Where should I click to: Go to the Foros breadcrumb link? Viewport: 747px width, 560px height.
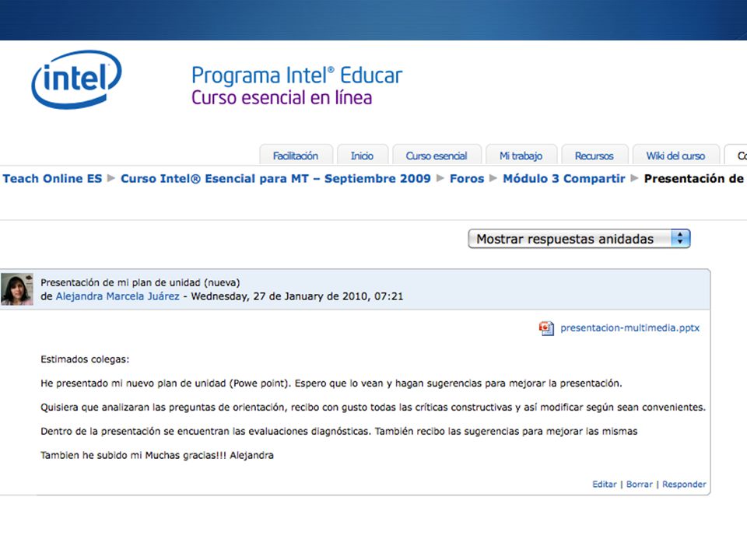click(467, 179)
